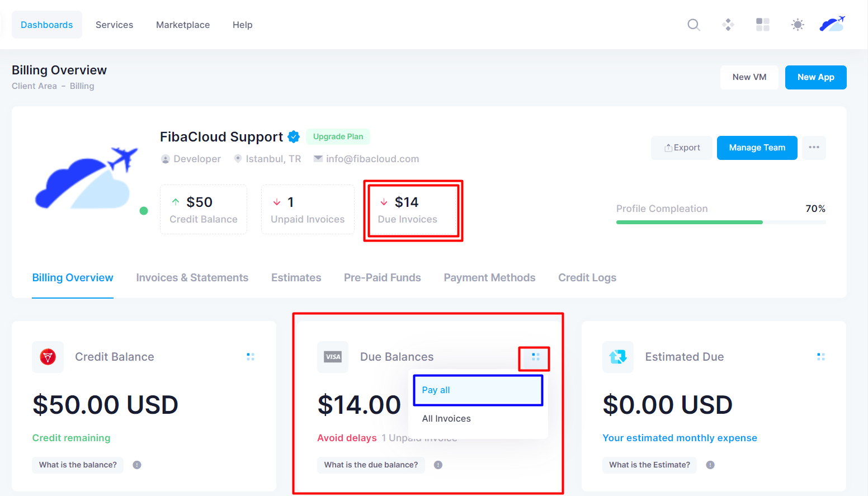Open the search magnifier icon
The height and width of the screenshot is (496, 868).
(x=694, y=25)
